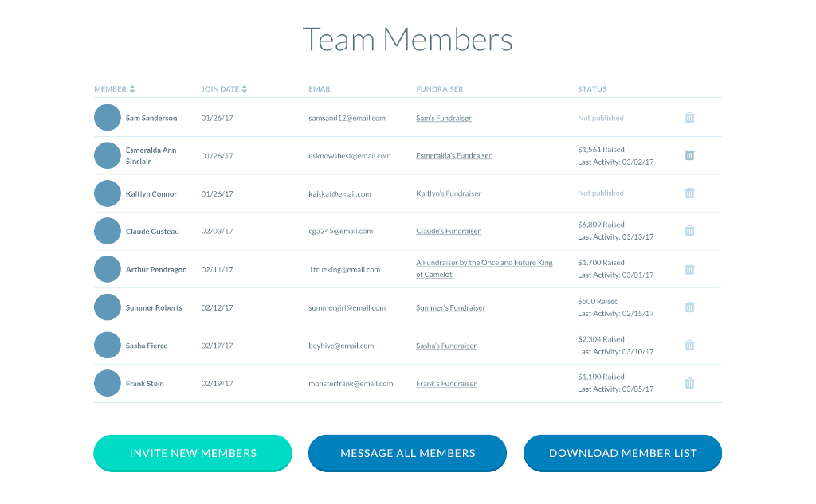Click Sam Sanderson's Not published status
The image size is (816, 504).
(601, 118)
